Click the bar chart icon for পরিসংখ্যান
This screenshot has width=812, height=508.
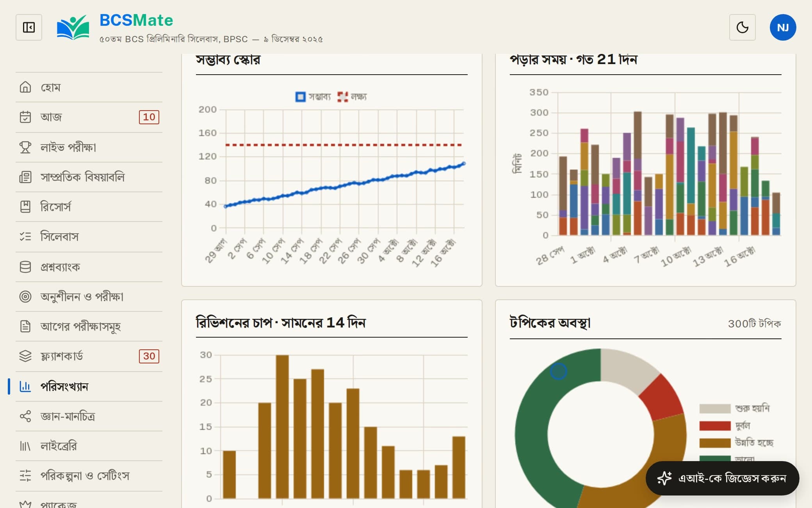point(25,386)
